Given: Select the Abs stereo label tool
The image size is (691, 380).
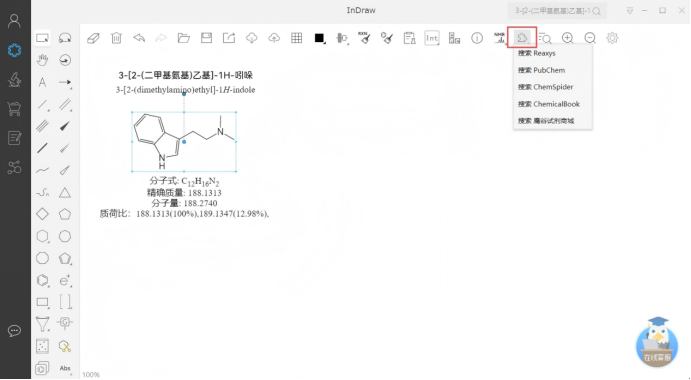Looking at the screenshot, I should click(x=65, y=368).
